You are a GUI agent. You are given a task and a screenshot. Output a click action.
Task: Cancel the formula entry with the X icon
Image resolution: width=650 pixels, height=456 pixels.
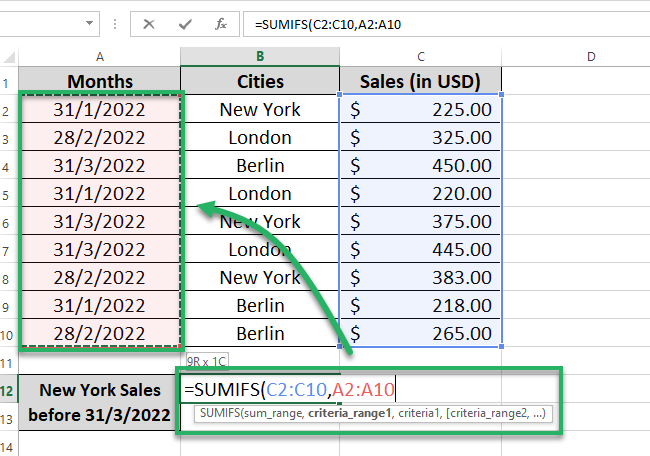pos(149,24)
